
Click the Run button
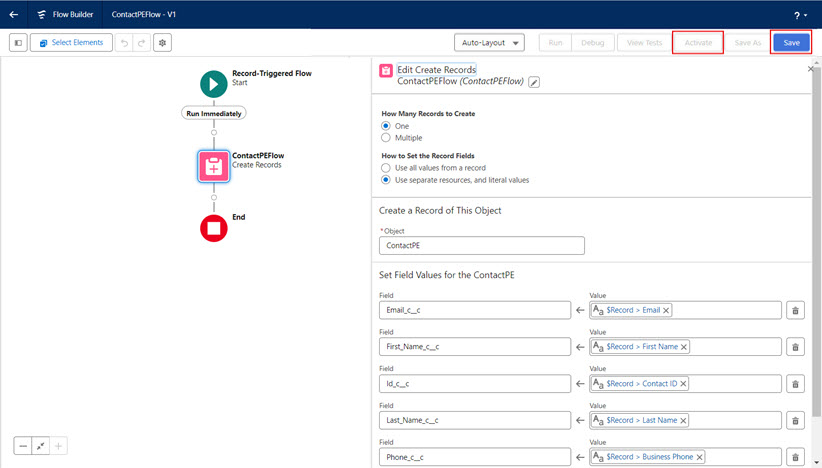pos(555,43)
